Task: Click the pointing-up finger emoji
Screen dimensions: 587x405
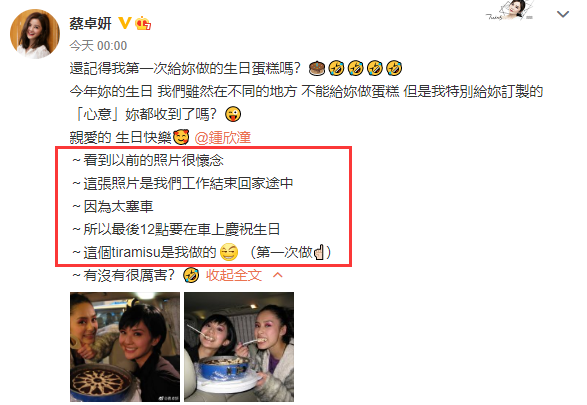Action: (x=319, y=252)
